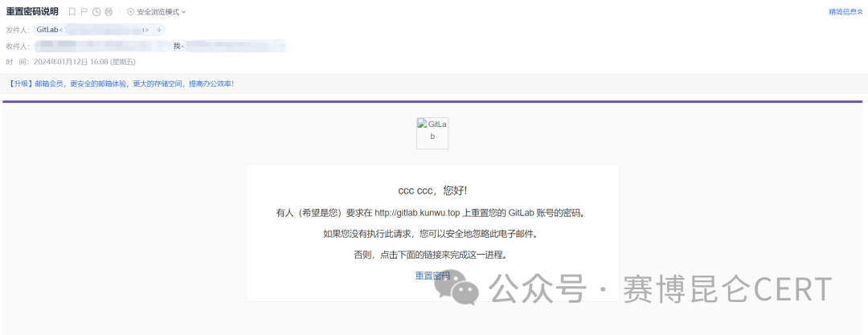Click the clock reminder icon
Image resolution: width=868 pixels, height=335 pixels.
(96, 11)
